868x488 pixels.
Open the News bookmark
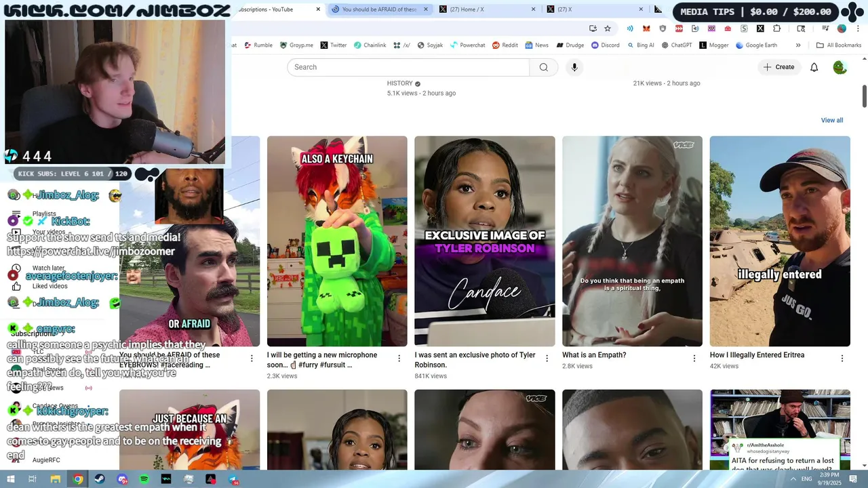[x=536, y=45]
